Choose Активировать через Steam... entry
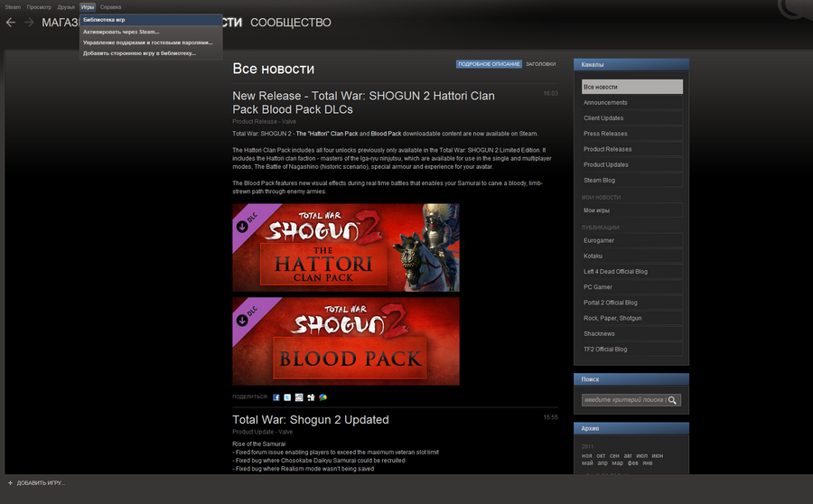813x504 pixels. [151, 32]
